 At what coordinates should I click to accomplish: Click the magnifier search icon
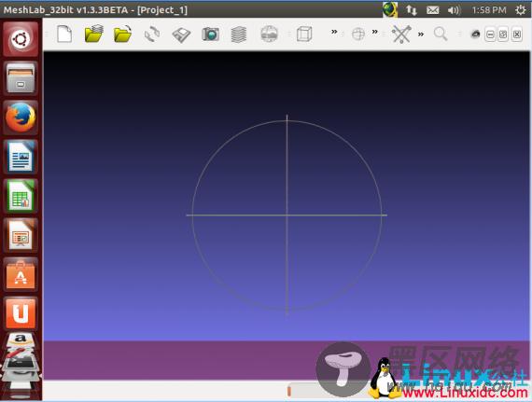441,34
